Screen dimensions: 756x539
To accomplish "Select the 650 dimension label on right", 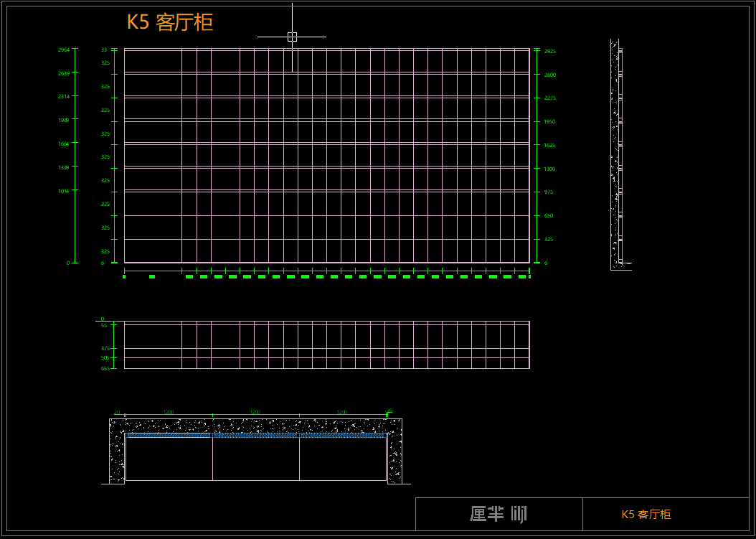I will pyautogui.click(x=549, y=216).
